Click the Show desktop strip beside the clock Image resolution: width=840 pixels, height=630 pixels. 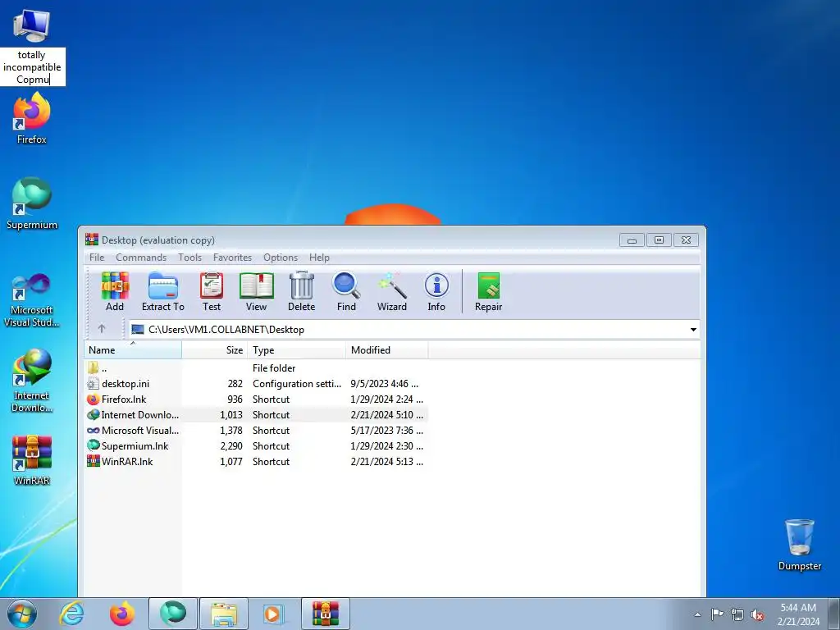(834, 614)
